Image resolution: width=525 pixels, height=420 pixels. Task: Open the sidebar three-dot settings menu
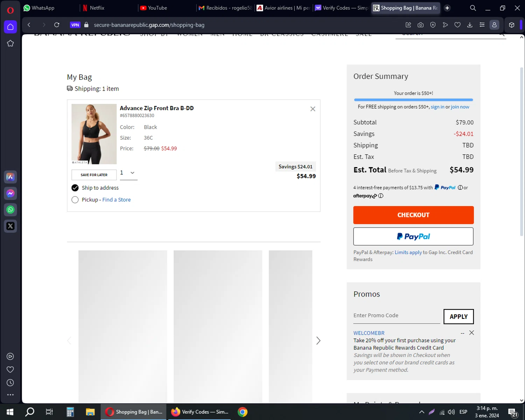click(10, 395)
